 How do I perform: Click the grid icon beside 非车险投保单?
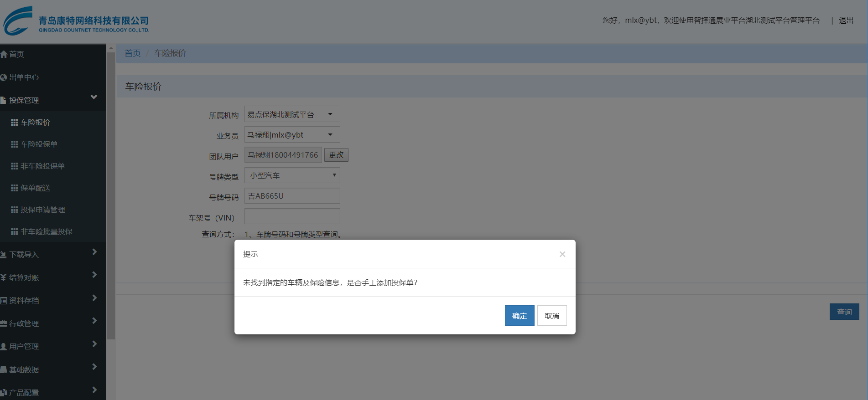coord(15,166)
